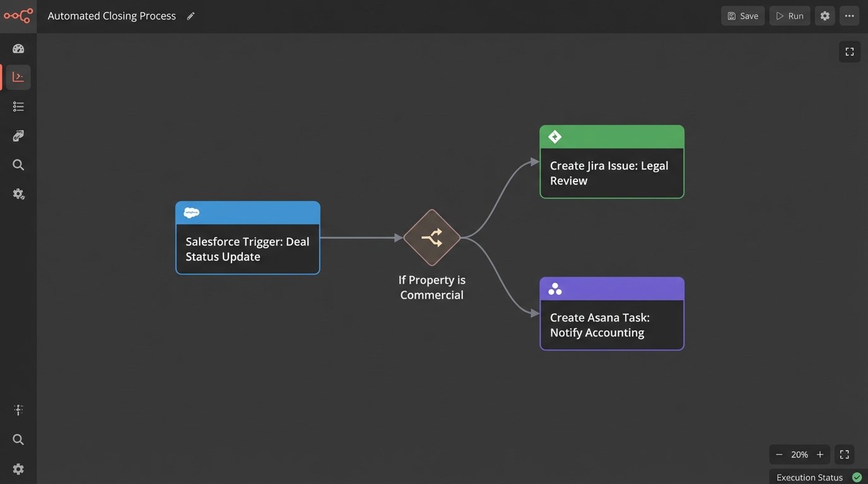Image resolution: width=868 pixels, height=484 pixels.
Task: Click the tune icon near the sidebar bottom
Action: [18, 409]
